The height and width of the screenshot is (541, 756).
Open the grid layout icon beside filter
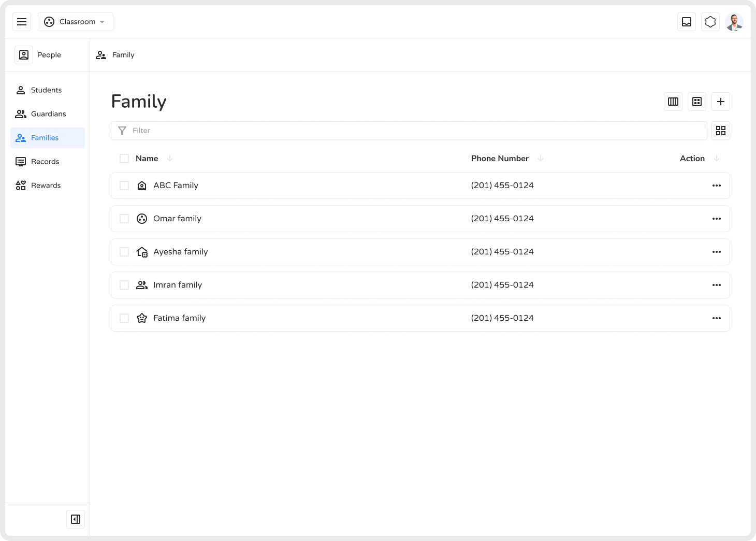tap(721, 131)
